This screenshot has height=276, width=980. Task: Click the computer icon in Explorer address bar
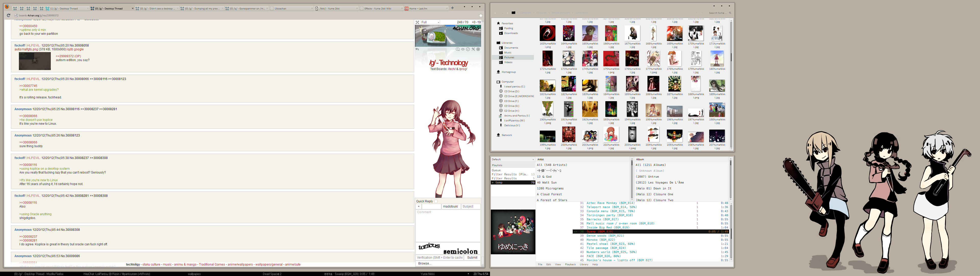513,13
